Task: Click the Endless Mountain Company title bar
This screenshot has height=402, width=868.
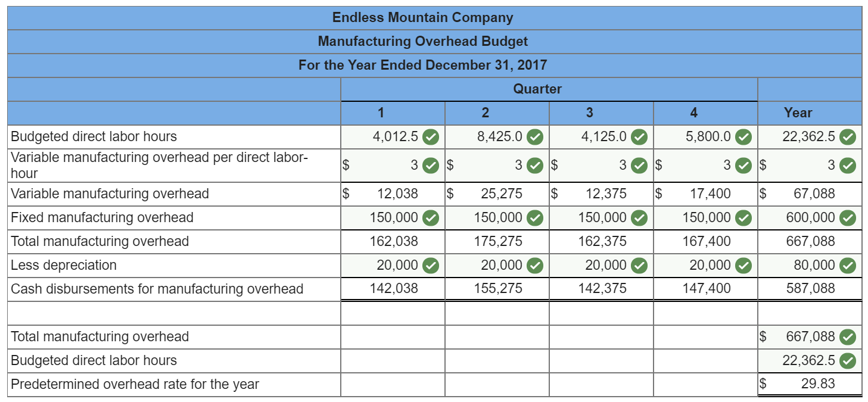Action: 434,17
